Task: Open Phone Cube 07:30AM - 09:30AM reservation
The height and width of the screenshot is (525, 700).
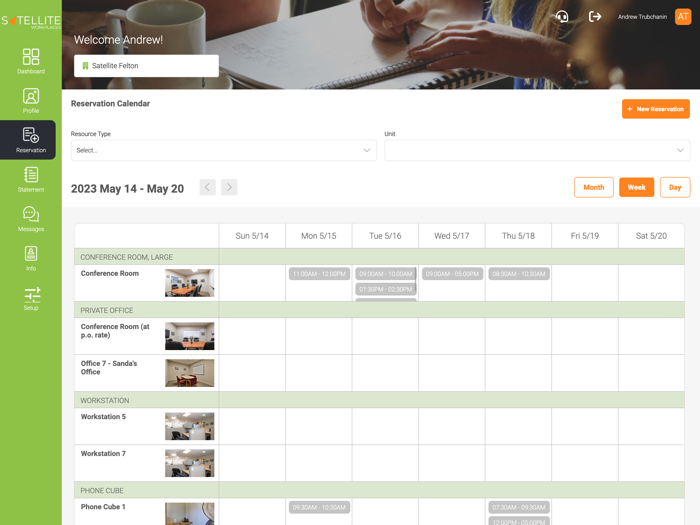Action: click(x=519, y=507)
